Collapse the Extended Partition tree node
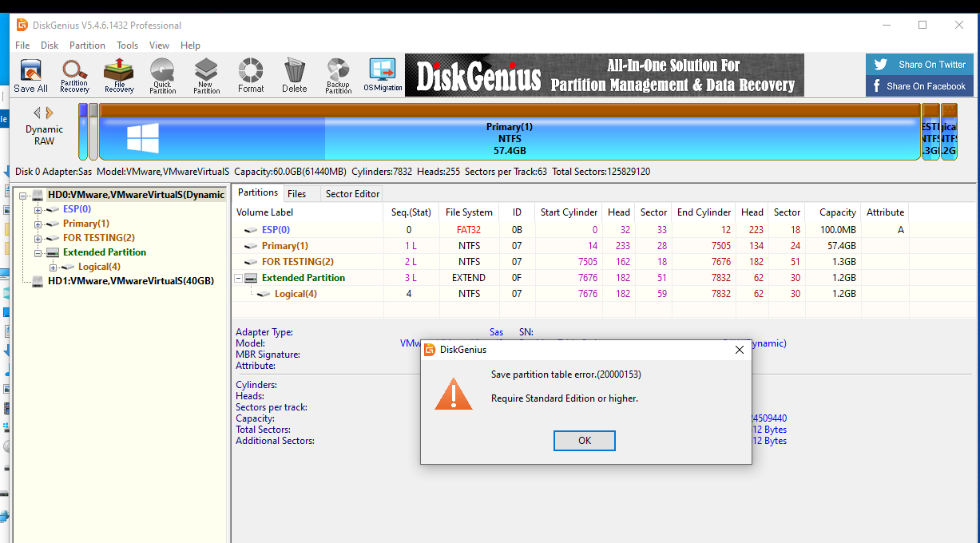Viewport: 980px width, 543px height. click(x=38, y=252)
